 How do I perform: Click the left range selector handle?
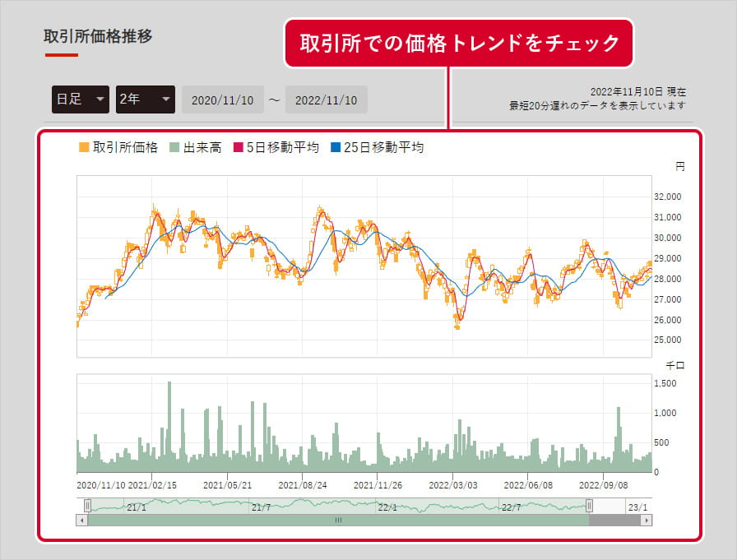tap(87, 506)
